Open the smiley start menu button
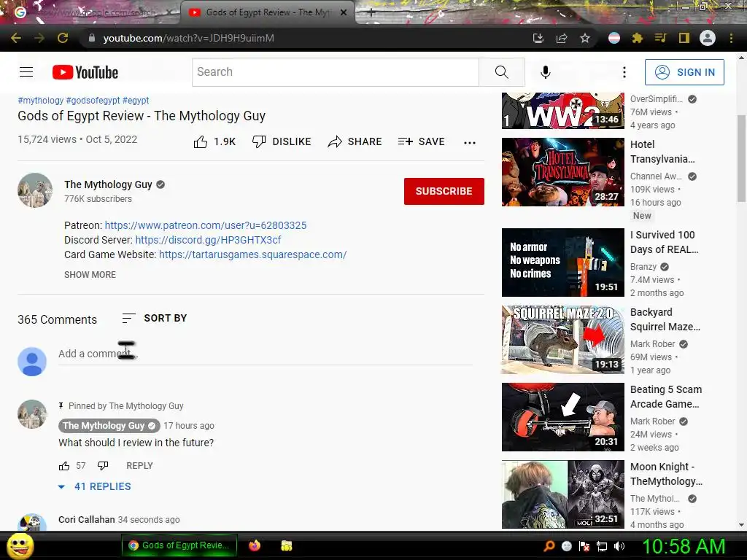 tap(20, 545)
